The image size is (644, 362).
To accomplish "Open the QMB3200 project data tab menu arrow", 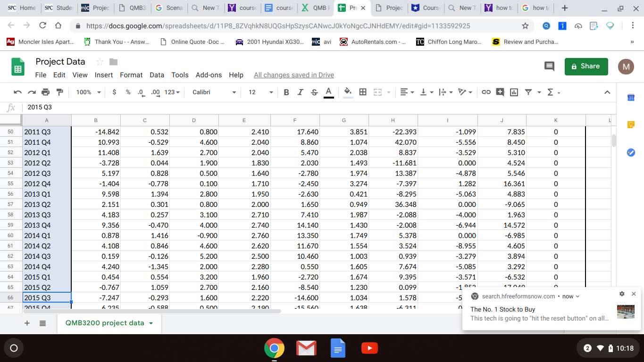I will coord(151,323).
